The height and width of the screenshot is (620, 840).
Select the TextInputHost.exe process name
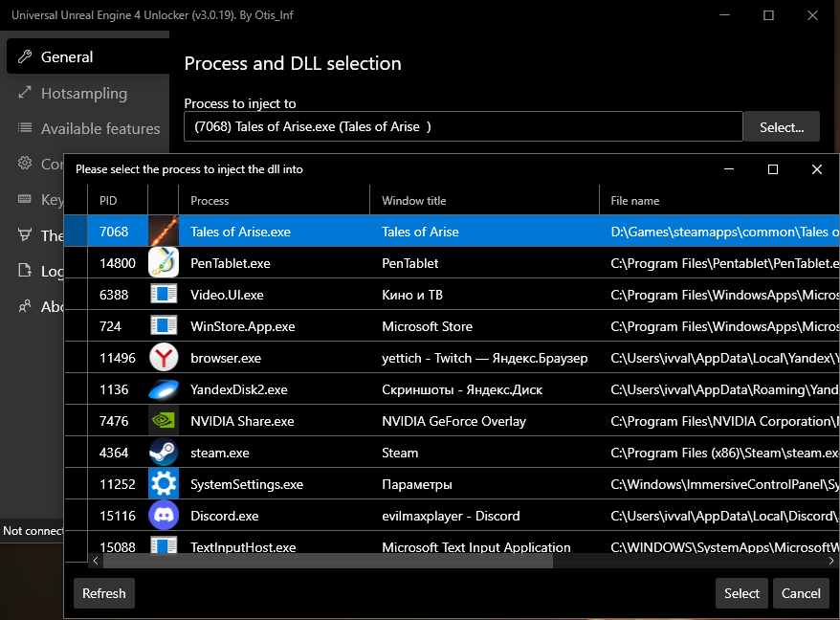[243, 546]
